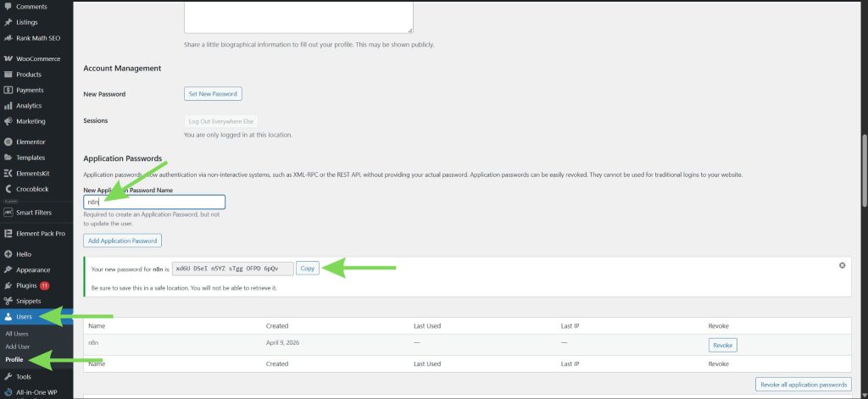Click the Biographical Info text area
Image resolution: width=868 pixels, height=399 pixels.
point(298,17)
